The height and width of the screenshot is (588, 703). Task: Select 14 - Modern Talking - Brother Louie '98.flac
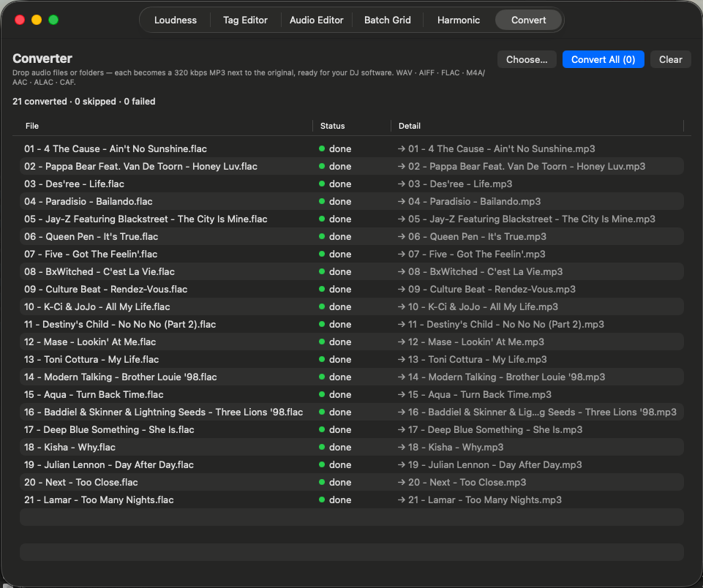(x=120, y=377)
